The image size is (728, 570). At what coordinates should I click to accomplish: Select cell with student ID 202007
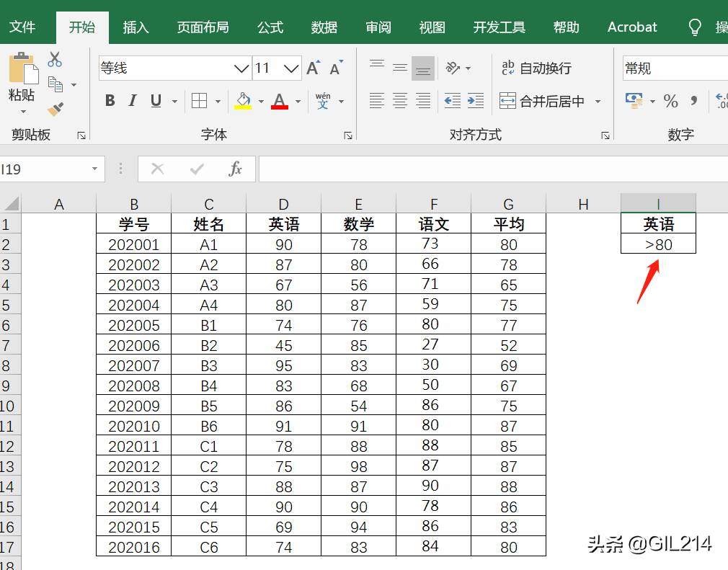pos(134,366)
